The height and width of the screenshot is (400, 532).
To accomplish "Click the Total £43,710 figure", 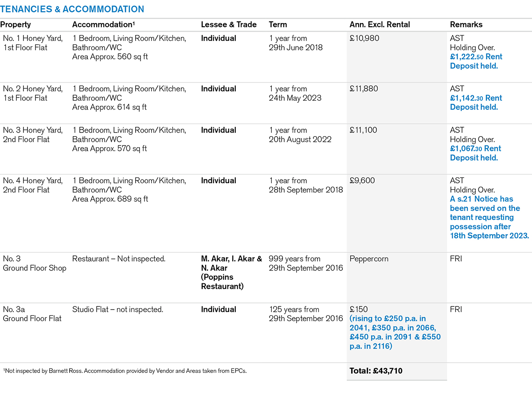I will (376, 371).
